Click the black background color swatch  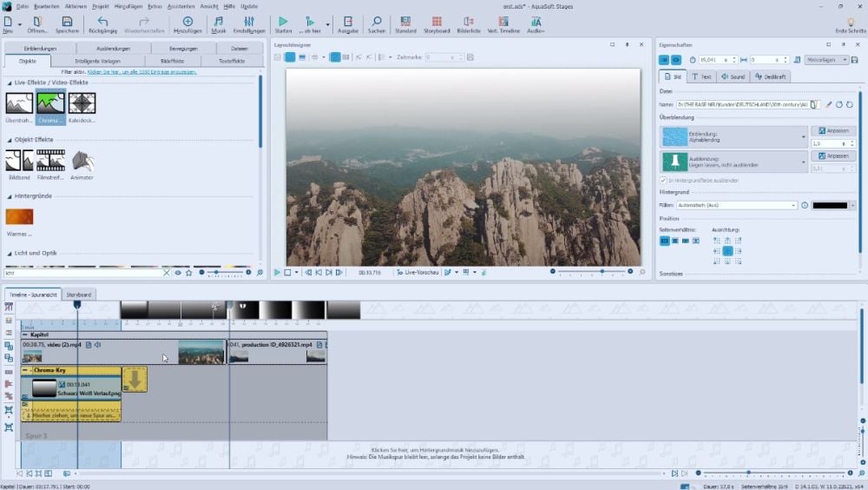830,205
